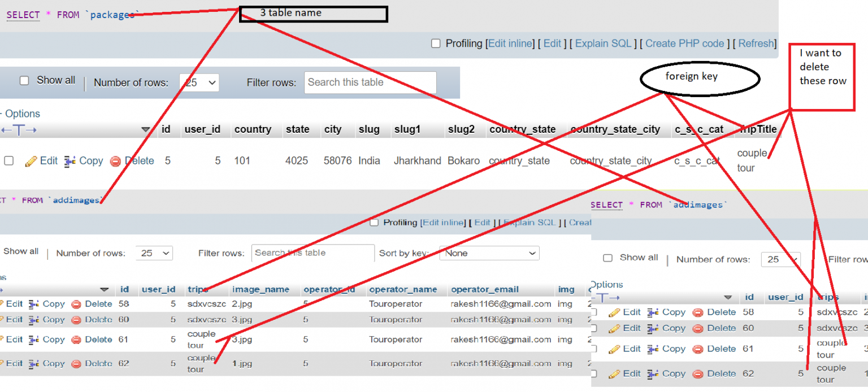
Task: Expand Options link above addimages table with checkboxes
Action: click(606, 285)
